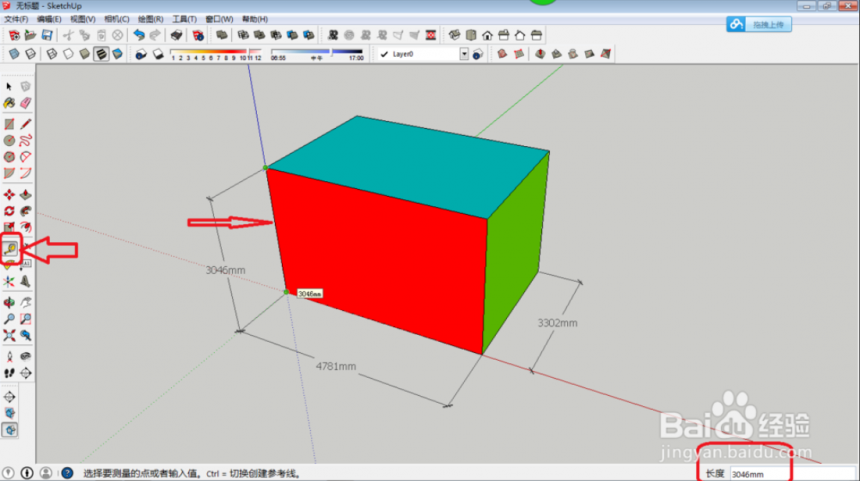Screen dimensions: 860x481
Task: Click the 4781mm dimension label
Action: tap(336, 366)
